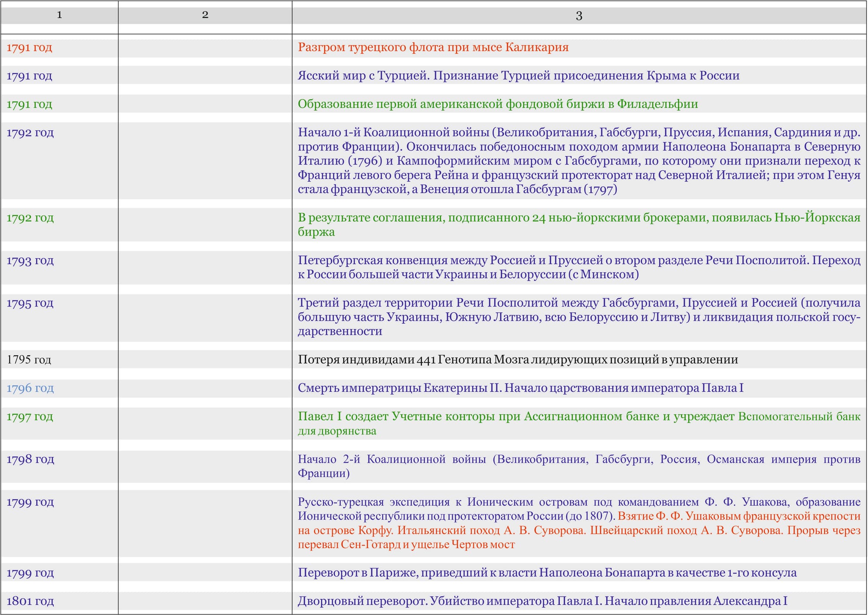This screenshot has height=615, width=868.
Task: Select 'Петербургская конвенция между Россией и Пруссией' text
Action: point(579,267)
